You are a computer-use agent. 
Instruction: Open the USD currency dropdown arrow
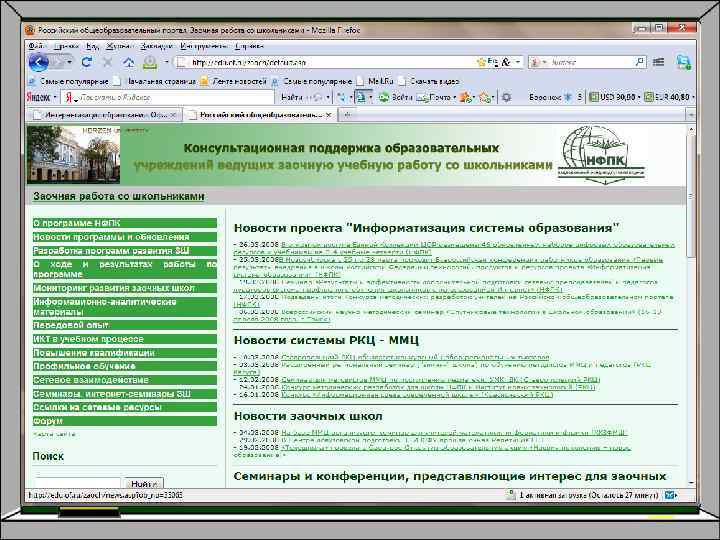[x=639, y=97]
